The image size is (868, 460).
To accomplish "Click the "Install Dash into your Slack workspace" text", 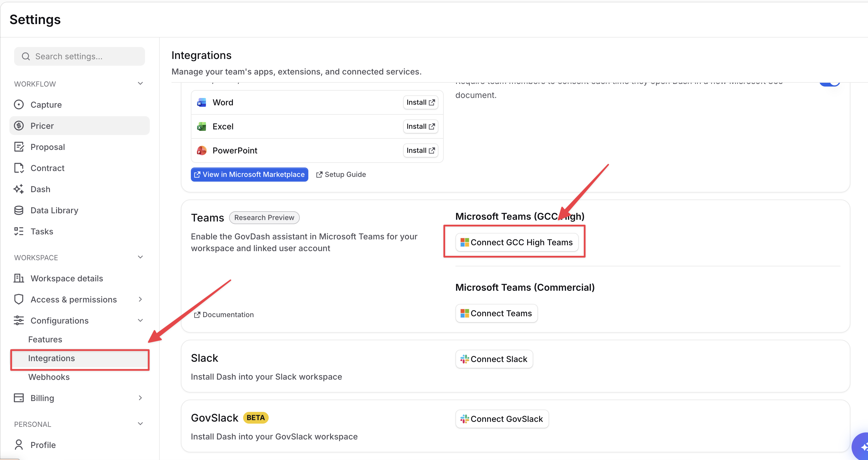I will (266, 377).
